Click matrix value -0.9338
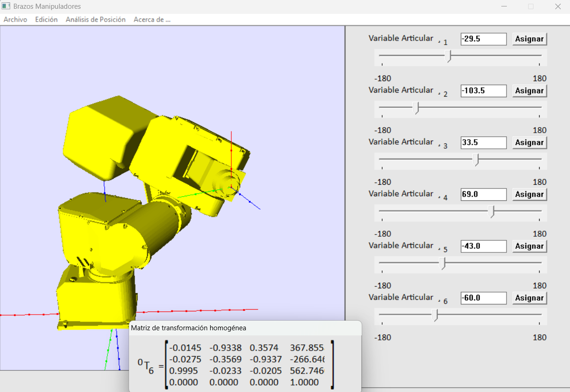570x392 pixels. (225, 348)
